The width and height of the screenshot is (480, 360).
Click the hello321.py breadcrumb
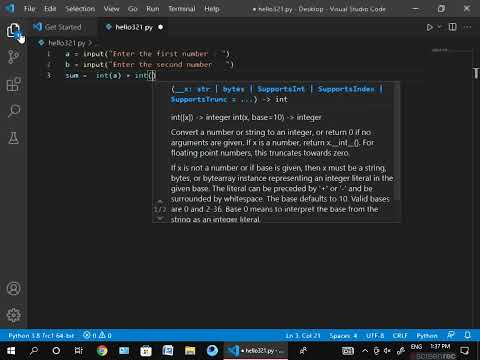click(x=66, y=43)
